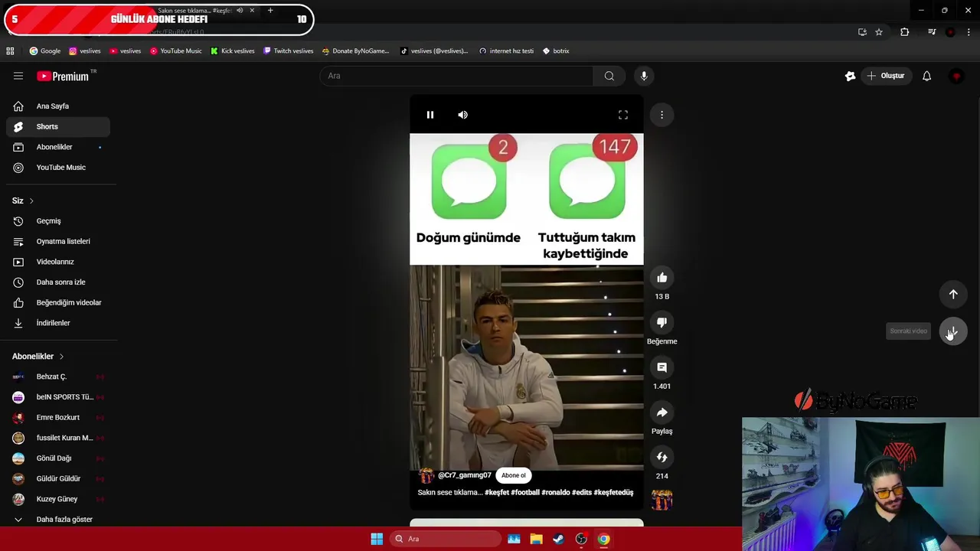Image resolution: width=980 pixels, height=551 pixels.
Task: Open Donate ByNoGame bookmark
Action: [x=355, y=51]
